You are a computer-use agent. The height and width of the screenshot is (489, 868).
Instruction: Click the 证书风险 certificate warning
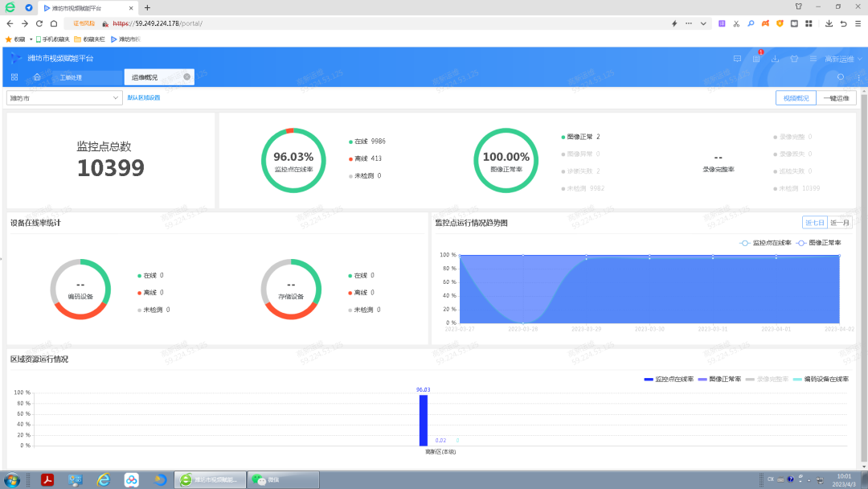[84, 24]
